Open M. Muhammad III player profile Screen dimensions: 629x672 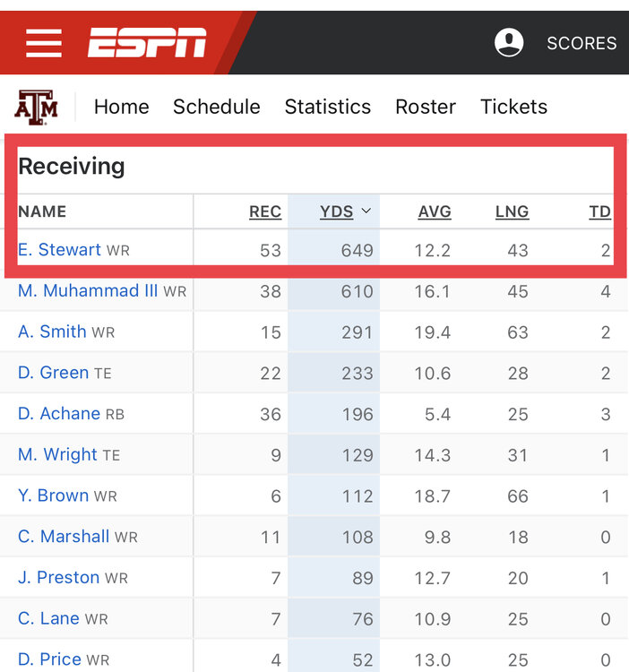(88, 291)
